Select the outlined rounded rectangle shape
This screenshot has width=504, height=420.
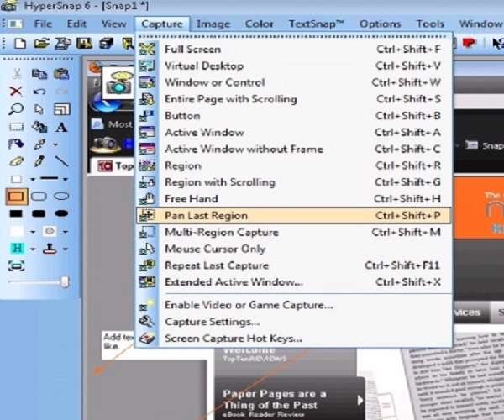coord(39,196)
